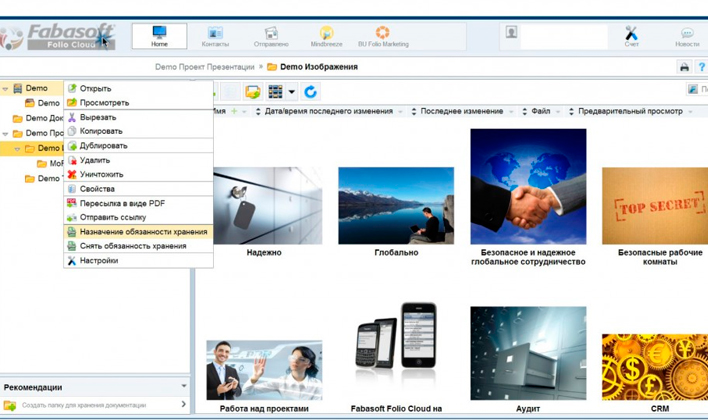Click Demo Проект Презентации breadcrumb
This screenshot has height=420, width=708.
pyautogui.click(x=205, y=67)
